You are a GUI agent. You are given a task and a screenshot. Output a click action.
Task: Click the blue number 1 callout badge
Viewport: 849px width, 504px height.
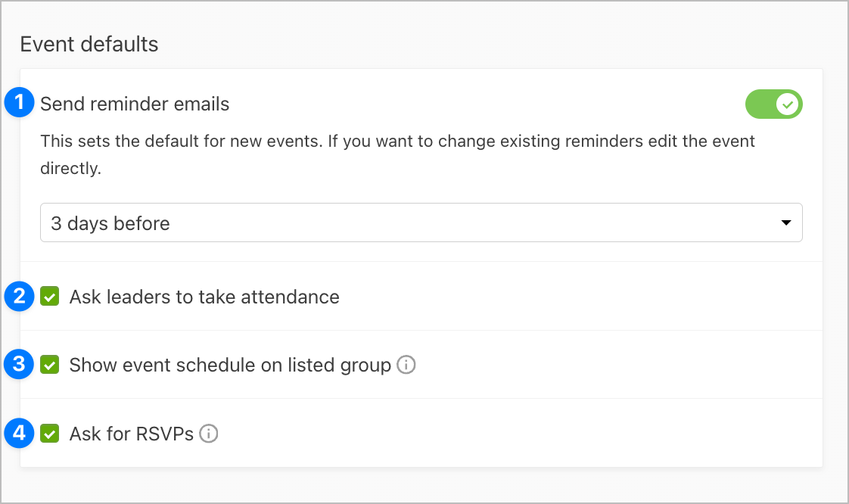click(19, 101)
